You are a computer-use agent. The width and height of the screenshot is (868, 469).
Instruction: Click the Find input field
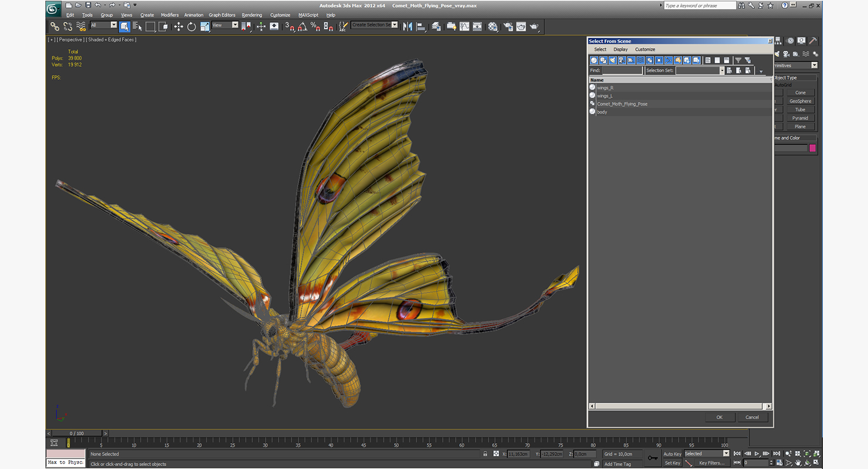pos(622,70)
